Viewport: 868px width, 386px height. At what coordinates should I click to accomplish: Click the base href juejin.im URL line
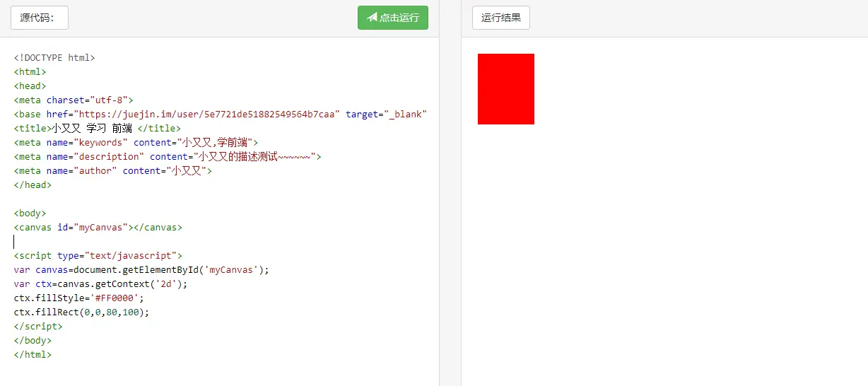[221, 115]
